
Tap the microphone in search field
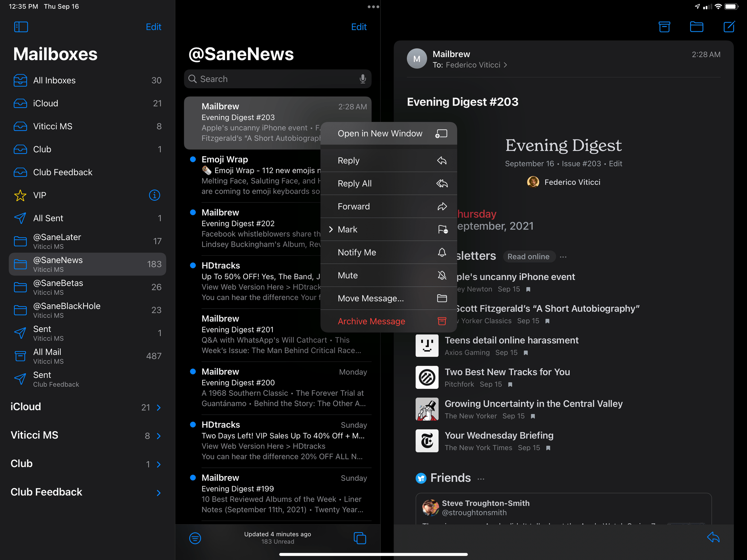363,79
